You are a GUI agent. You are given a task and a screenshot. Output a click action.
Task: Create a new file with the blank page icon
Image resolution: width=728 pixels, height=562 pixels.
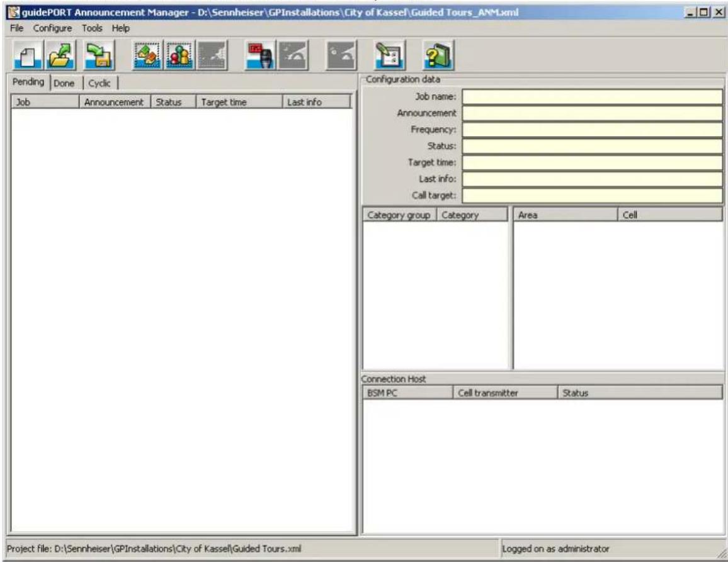tap(28, 55)
